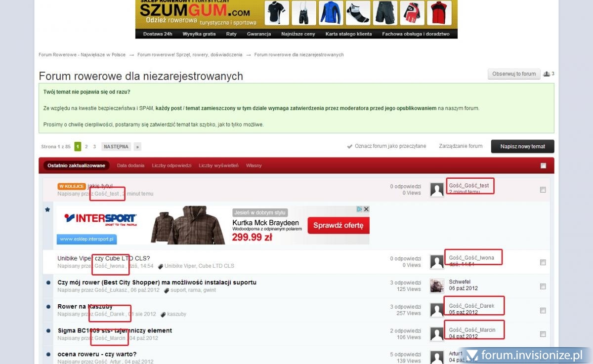Open the 'kaszuby' tag link

176,314
